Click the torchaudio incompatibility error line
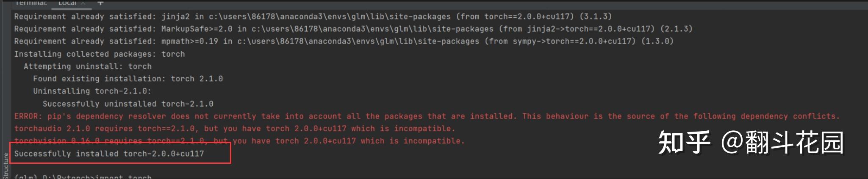The image size is (868, 179). click(x=234, y=128)
